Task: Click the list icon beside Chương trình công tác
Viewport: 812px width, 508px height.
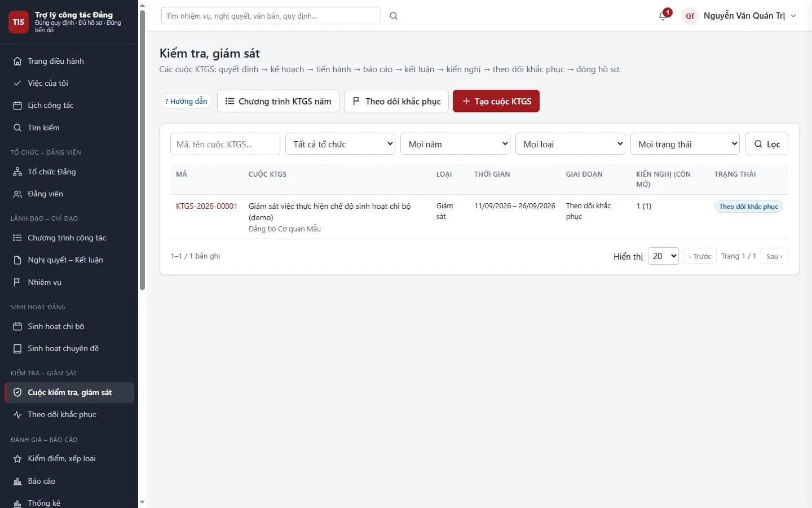Action: [x=17, y=238]
